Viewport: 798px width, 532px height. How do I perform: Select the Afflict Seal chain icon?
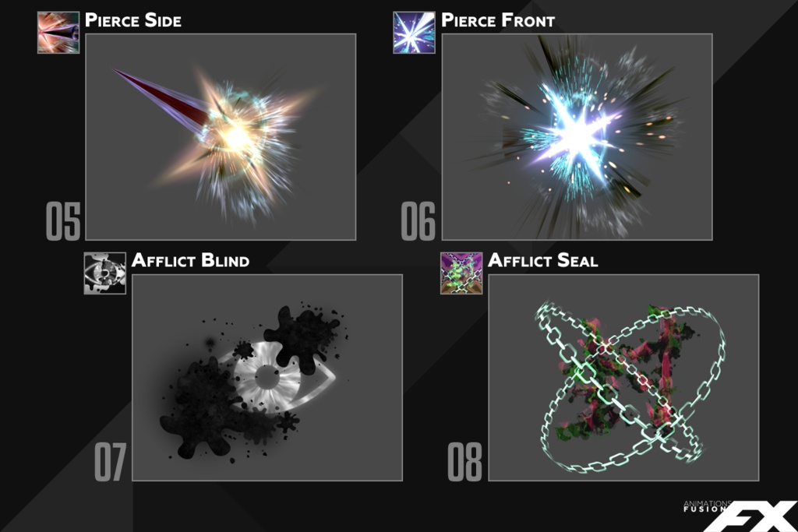point(461,273)
